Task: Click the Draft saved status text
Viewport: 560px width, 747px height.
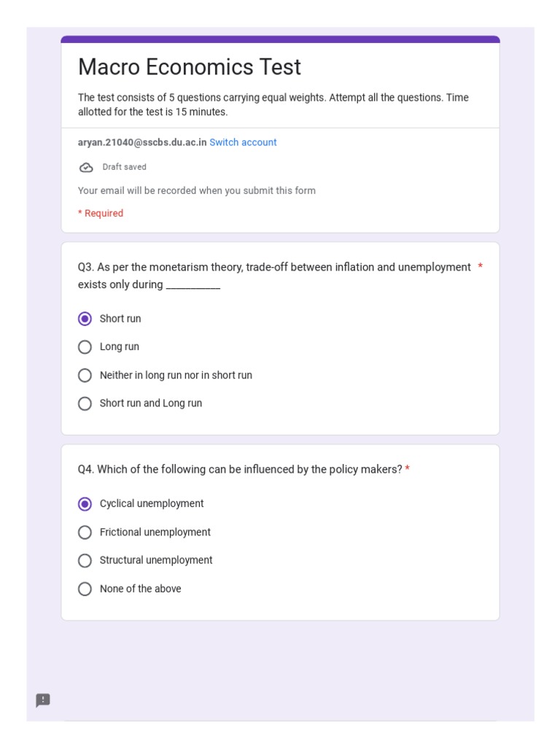Action: (124, 167)
